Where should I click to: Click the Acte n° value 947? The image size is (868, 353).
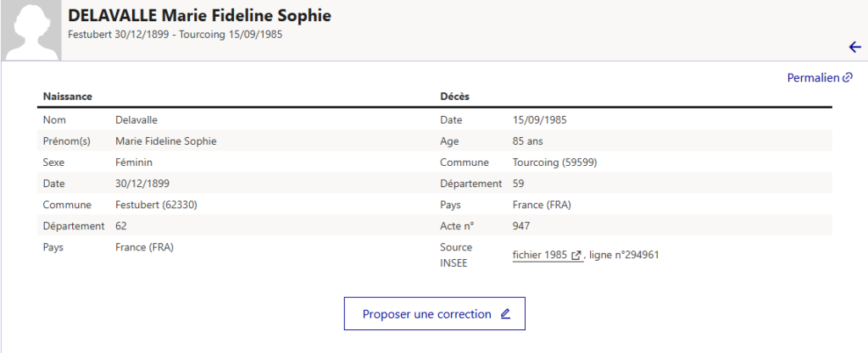(523, 226)
